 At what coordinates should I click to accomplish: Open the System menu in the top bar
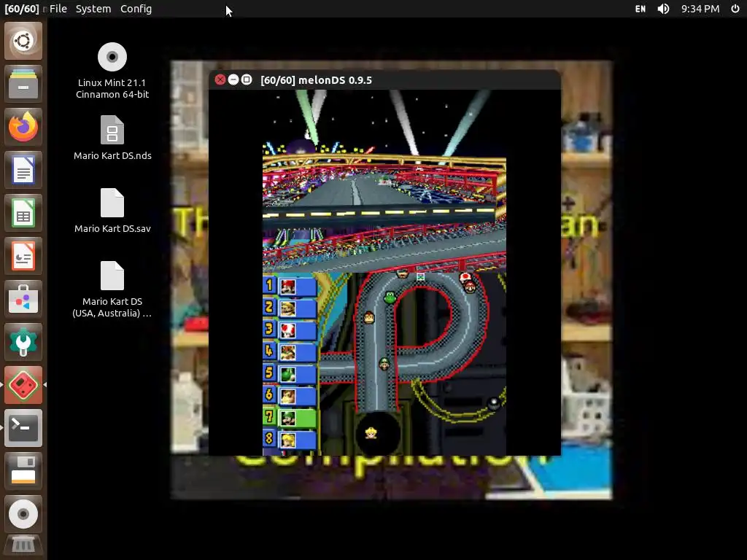(x=93, y=9)
